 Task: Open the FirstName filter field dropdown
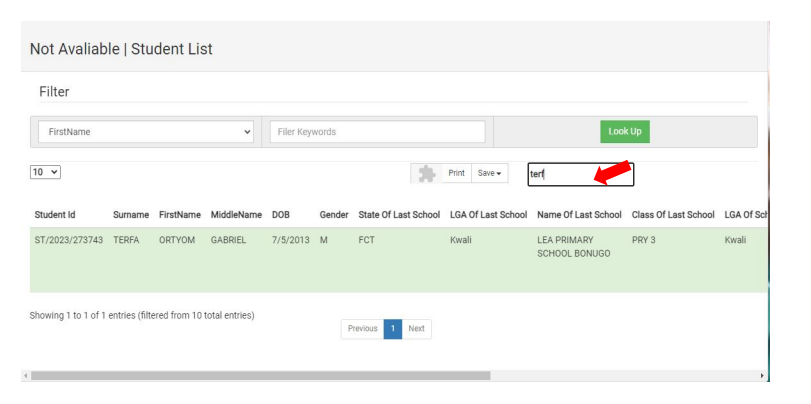click(146, 132)
